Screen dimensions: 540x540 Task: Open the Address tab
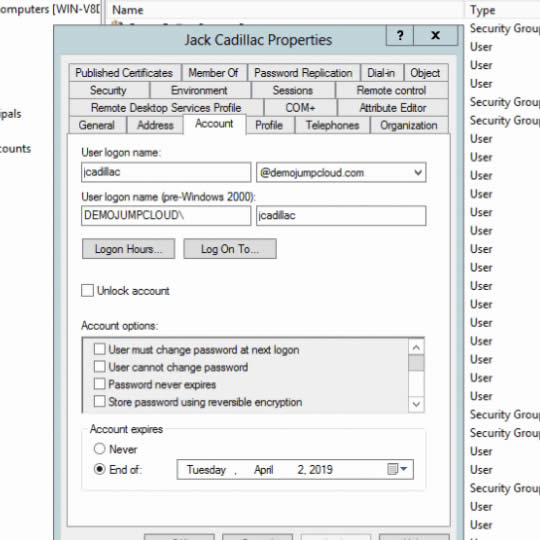pos(155,125)
